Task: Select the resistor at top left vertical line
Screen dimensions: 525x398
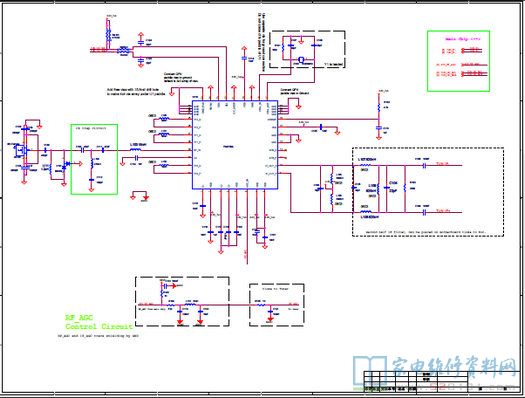Action: point(108,35)
